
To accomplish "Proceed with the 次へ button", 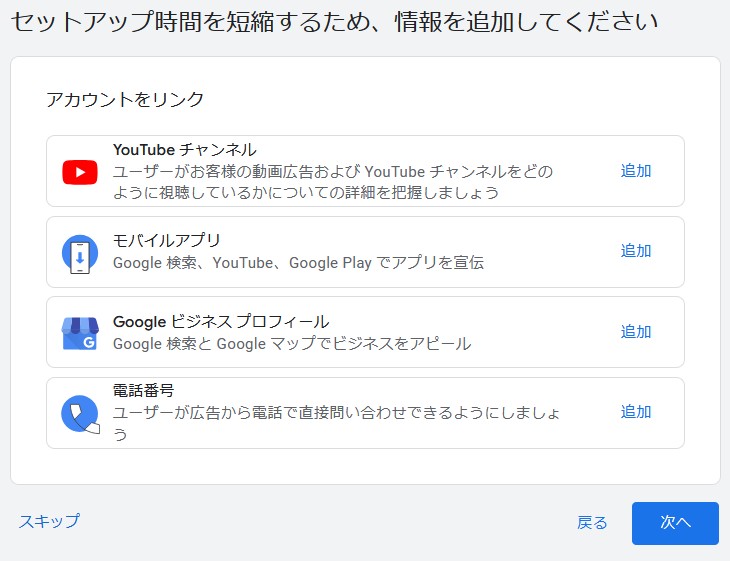I will [675, 523].
